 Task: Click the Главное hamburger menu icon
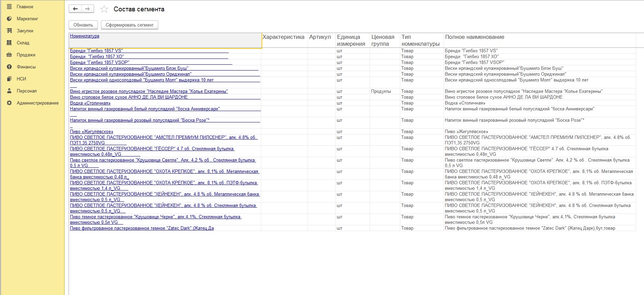[x=9, y=7]
